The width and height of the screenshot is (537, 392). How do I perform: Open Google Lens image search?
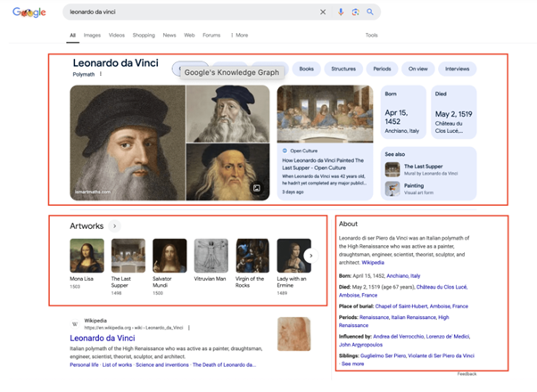[x=355, y=12]
